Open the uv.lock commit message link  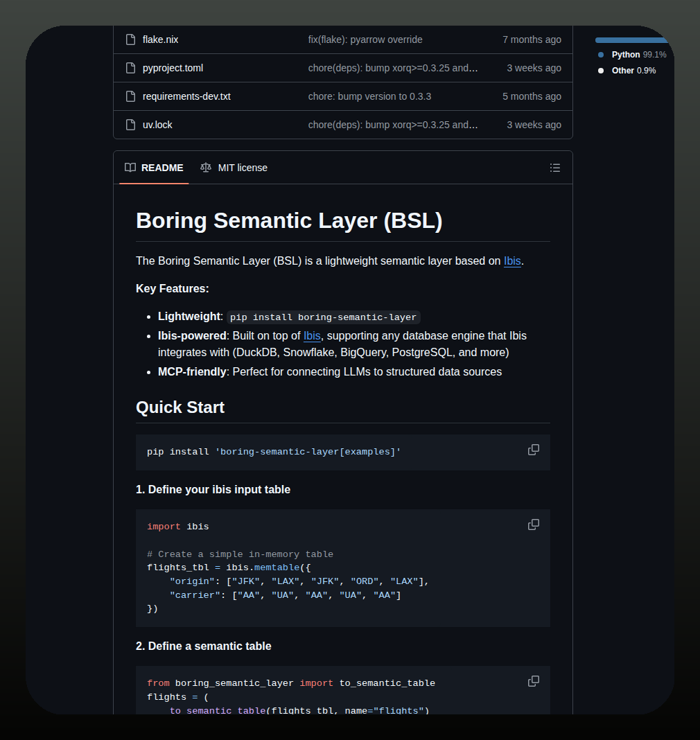pos(393,125)
